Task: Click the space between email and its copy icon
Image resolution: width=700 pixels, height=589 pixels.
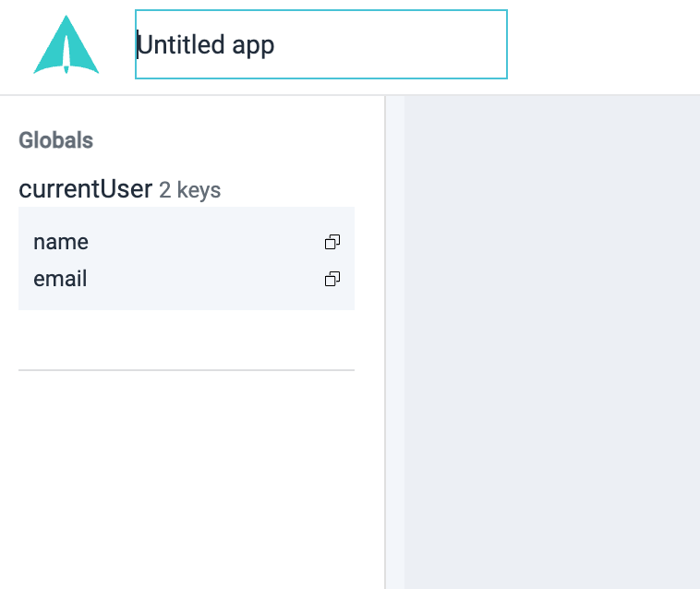Action: [x=203, y=279]
